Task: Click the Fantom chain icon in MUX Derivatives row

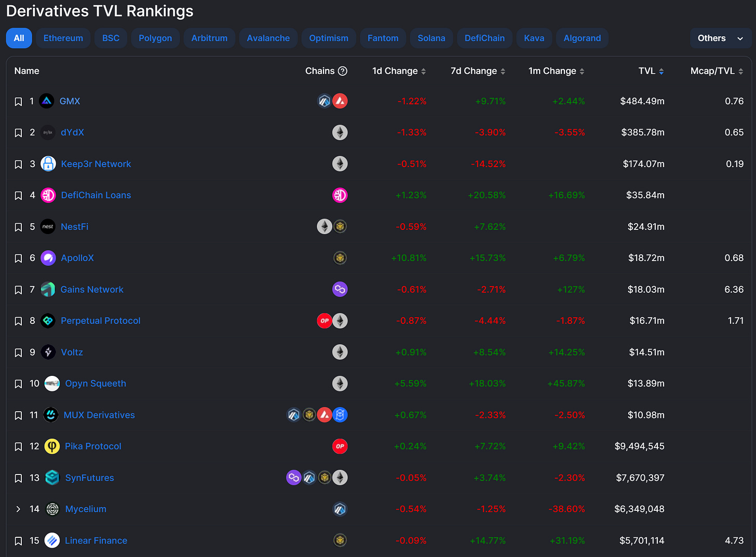Action: [x=340, y=415]
